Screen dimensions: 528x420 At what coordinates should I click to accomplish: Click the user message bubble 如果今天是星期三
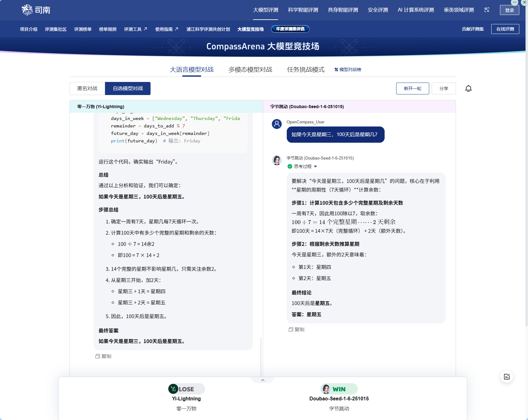tap(336, 135)
